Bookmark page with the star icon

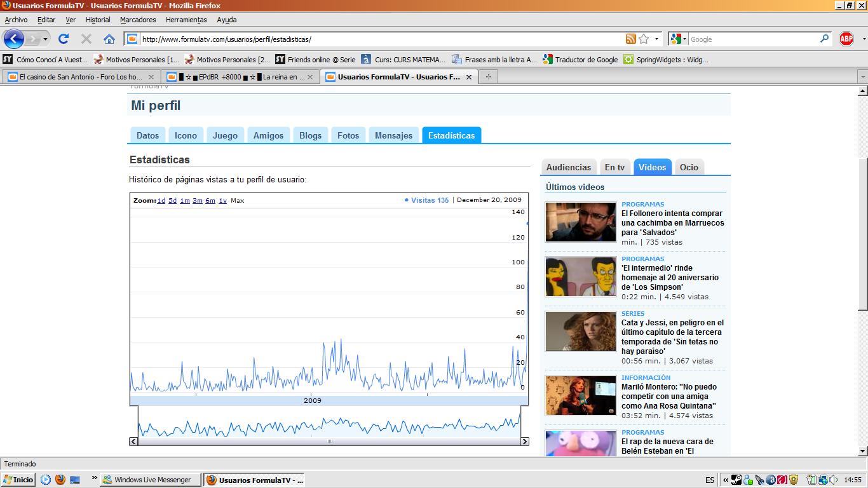[x=644, y=39]
